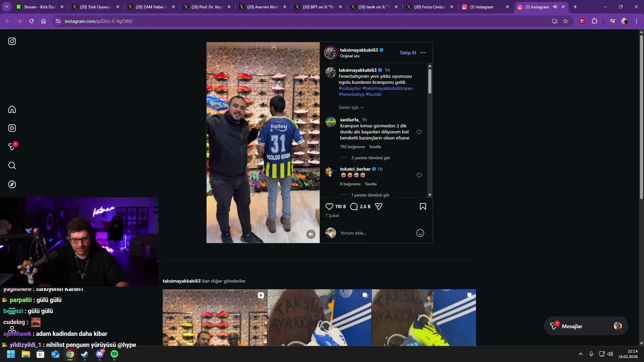Viewport: 644px width, 362px height.
Task: Open comments via speech bubble icon
Action: click(x=354, y=207)
